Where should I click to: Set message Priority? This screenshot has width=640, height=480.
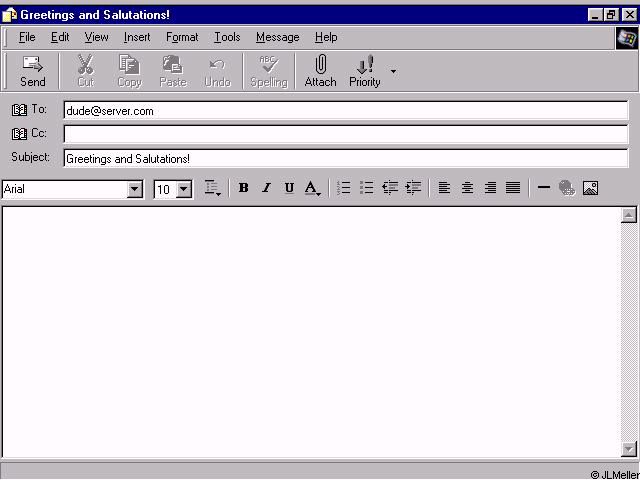point(364,71)
